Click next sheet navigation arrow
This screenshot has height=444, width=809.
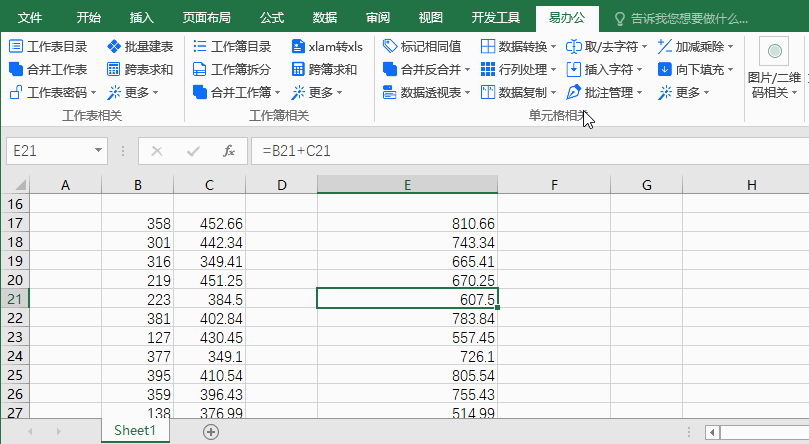point(58,431)
